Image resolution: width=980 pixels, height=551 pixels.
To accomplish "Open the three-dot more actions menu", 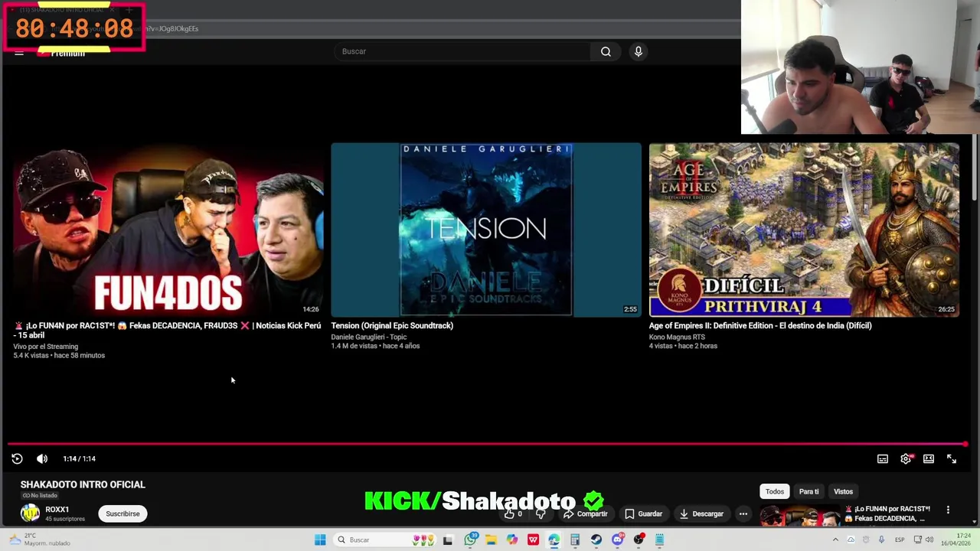I will (743, 514).
